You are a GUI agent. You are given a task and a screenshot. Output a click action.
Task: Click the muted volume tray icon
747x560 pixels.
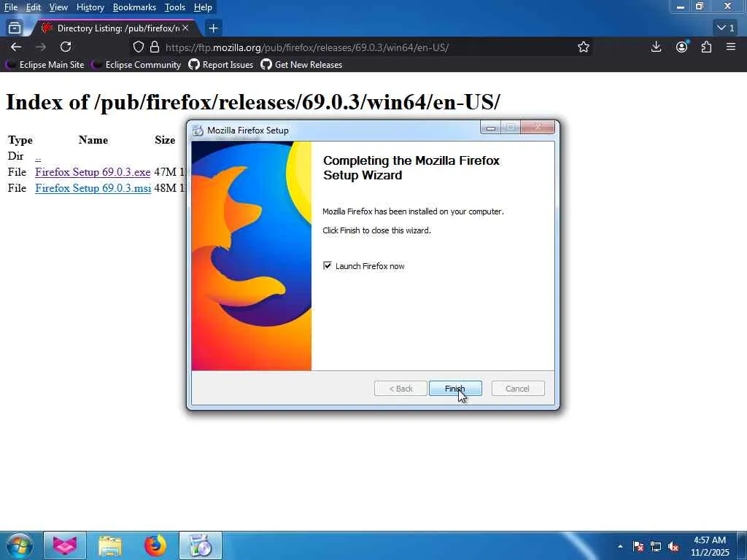click(x=673, y=547)
